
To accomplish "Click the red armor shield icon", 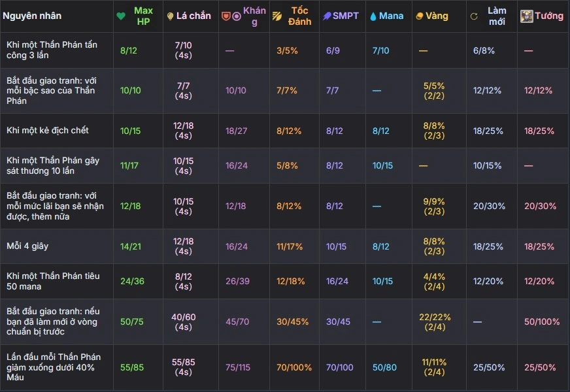I will point(226,16).
